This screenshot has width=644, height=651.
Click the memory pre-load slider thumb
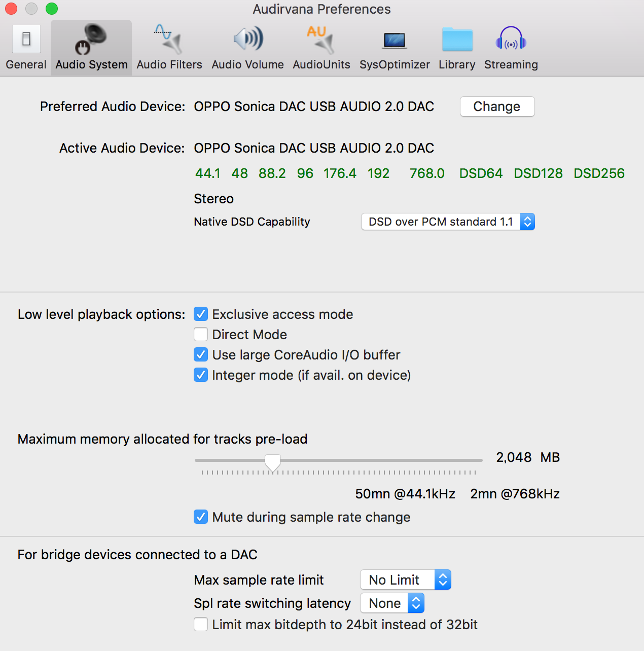(x=273, y=462)
